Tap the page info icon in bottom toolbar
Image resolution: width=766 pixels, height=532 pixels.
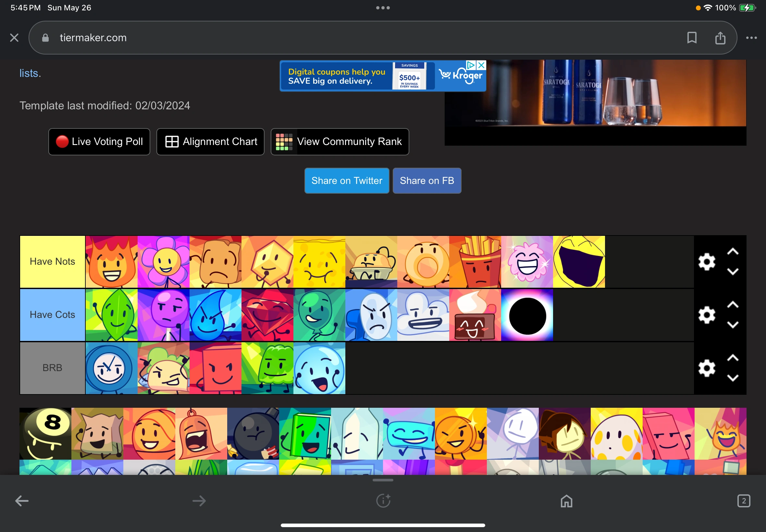point(383,500)
